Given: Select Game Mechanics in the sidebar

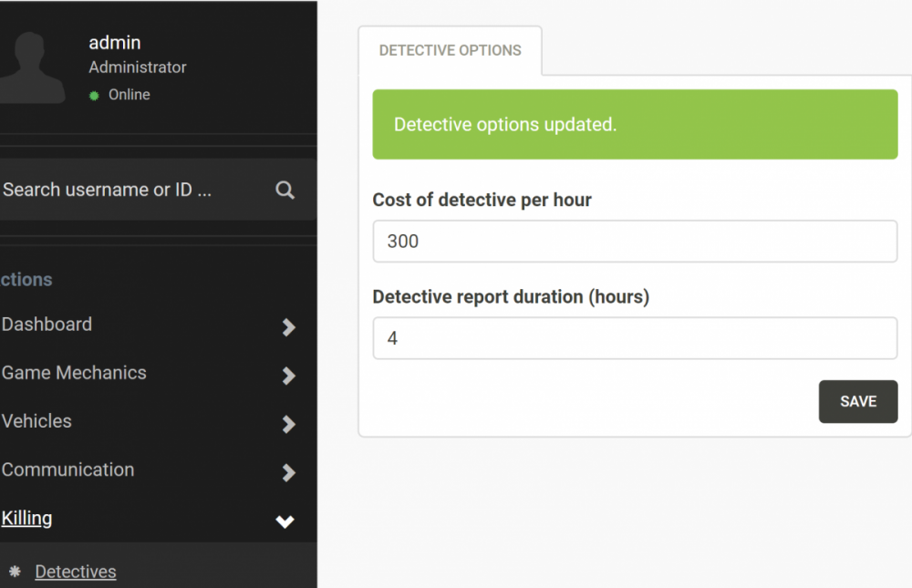Looking at the screenshot, I should [x=74, y=373].
